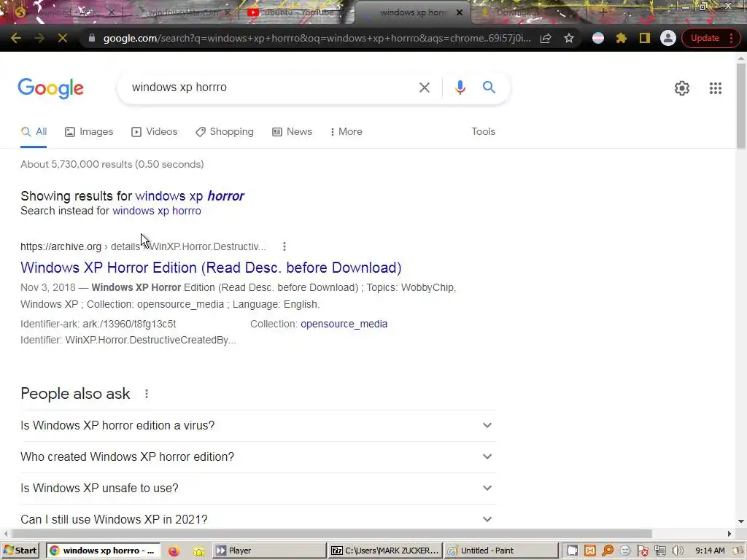Open the Google apps grid

pyautogui.click(x=715, y=88)
